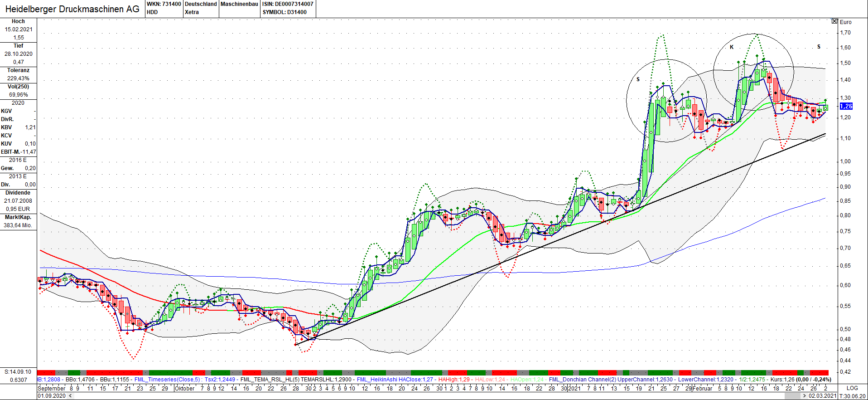The width and height of the screenshot is (868, 400).
Task: Open the Deutschland Xetra exchange selector
Action: [x=201, y=8]
